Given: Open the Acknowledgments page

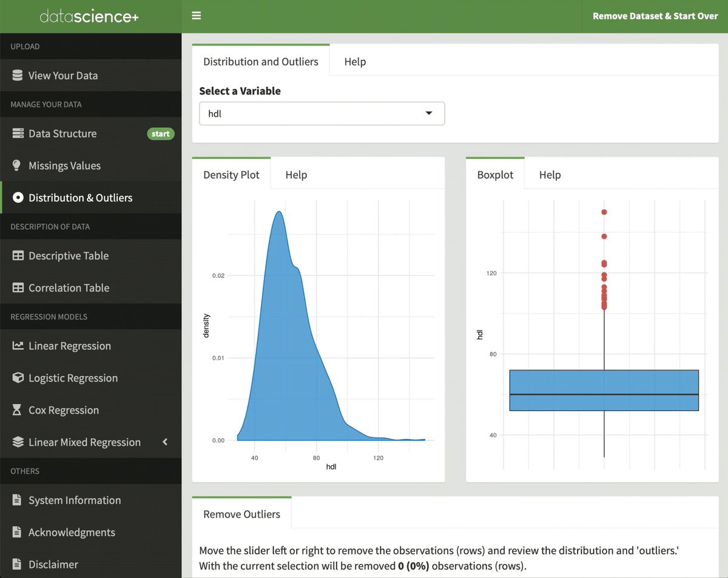Looking at the screenshot, I should coord(91,533).
